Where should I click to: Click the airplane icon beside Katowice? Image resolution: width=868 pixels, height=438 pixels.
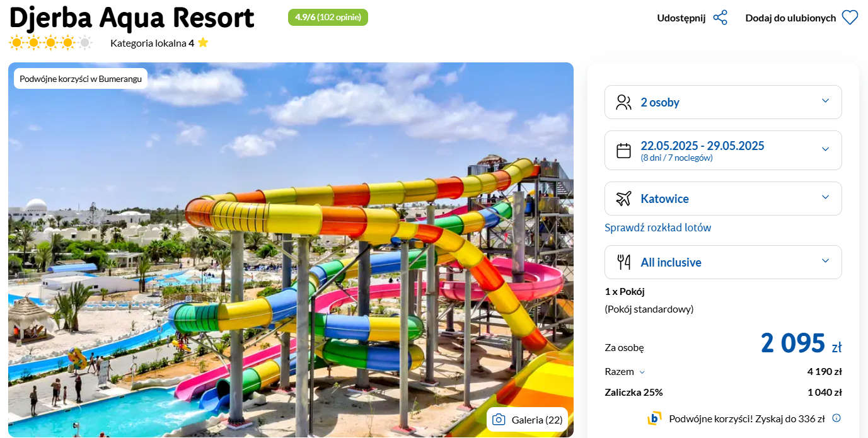click(x=623, y=199)
